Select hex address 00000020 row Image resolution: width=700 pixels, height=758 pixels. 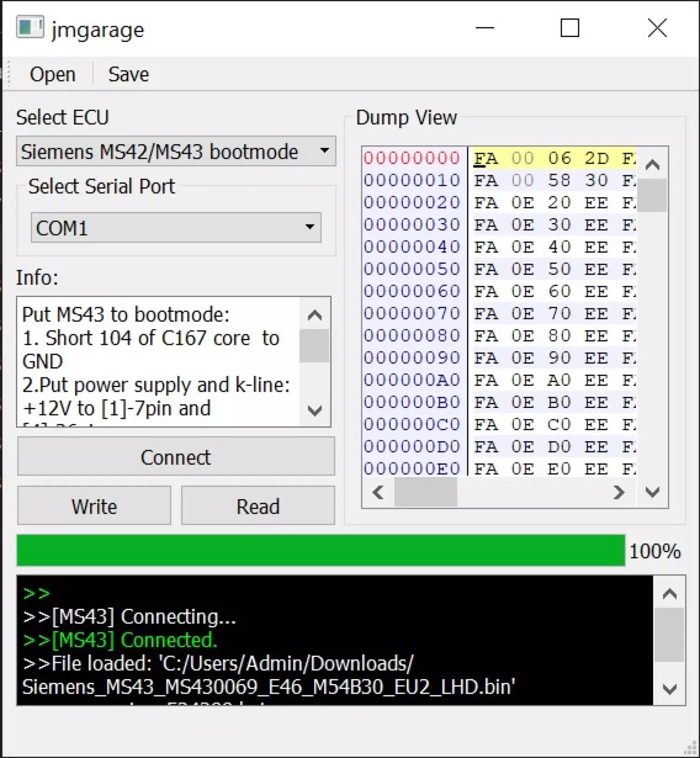pyautogui.click(x=412, y=203)
